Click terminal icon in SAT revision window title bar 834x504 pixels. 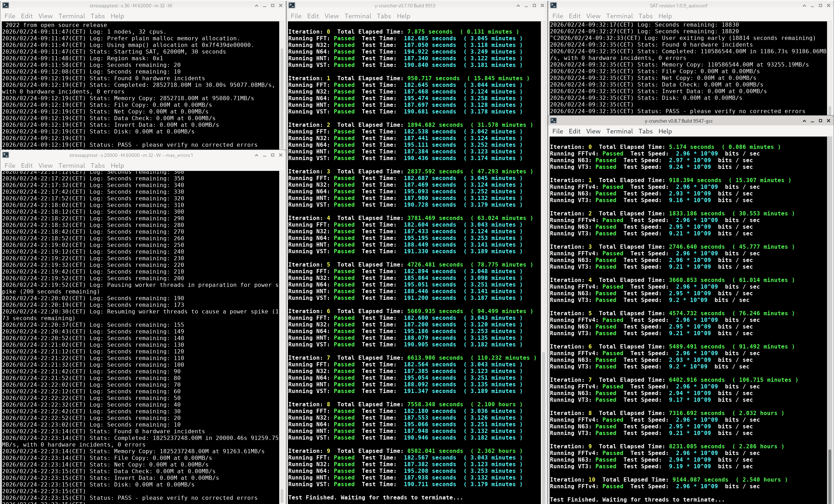[x=553, y=6]
